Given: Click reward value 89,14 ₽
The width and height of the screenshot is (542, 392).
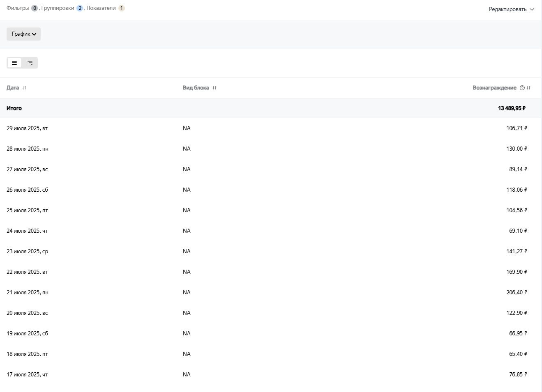Looking at the screenshot, I should pos(518,169).
